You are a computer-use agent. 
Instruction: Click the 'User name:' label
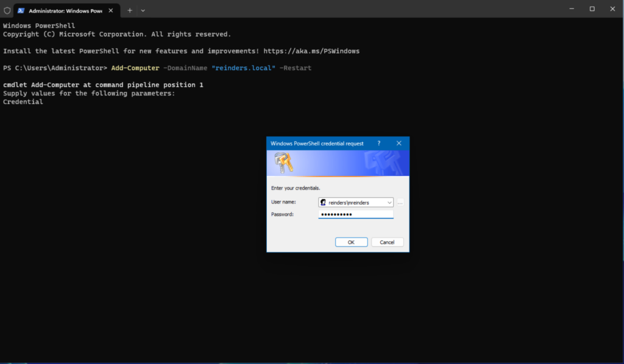(x=283, y=202)
